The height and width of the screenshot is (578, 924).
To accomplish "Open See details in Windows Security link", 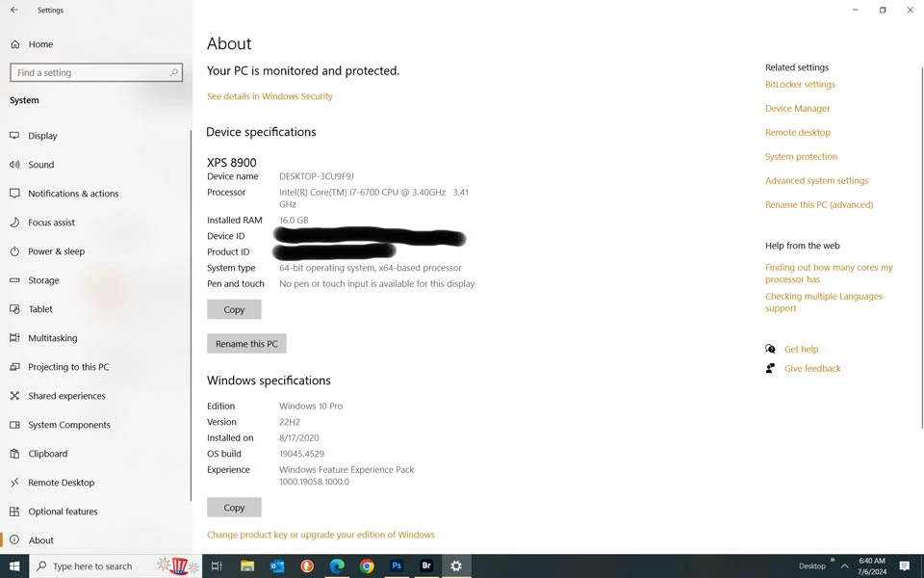I will [x=269, y=96].
